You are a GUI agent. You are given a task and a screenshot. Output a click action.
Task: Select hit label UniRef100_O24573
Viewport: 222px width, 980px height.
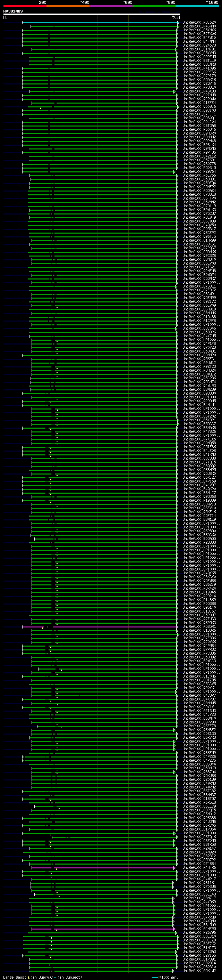pyautogui.click(x=199, y=45)
